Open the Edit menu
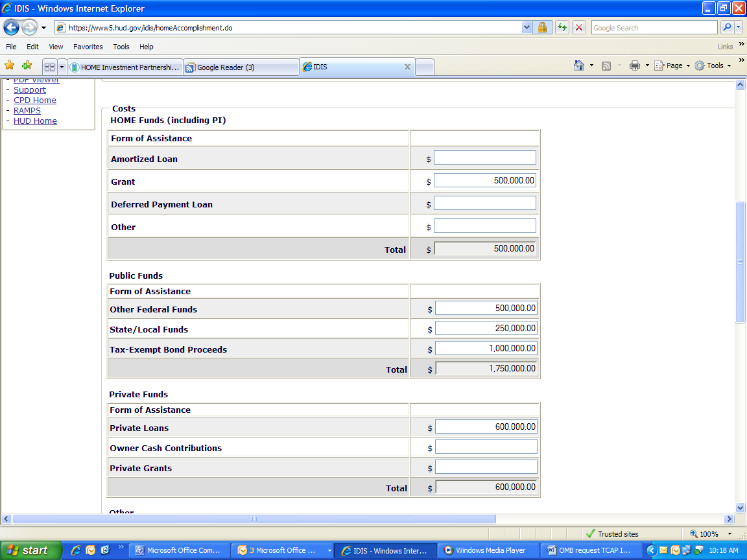 pyautogui.click(x=32, y=47)
